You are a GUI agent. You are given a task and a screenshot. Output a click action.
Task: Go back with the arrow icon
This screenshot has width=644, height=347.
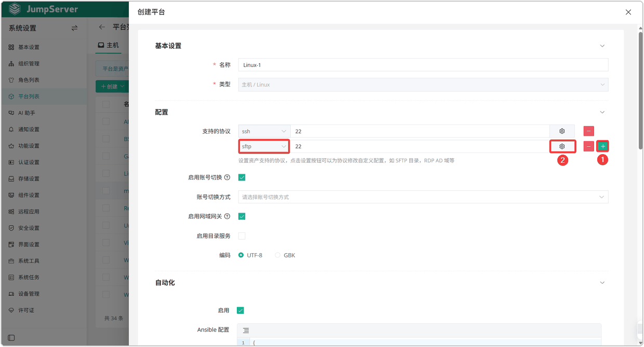pos(102,27)
